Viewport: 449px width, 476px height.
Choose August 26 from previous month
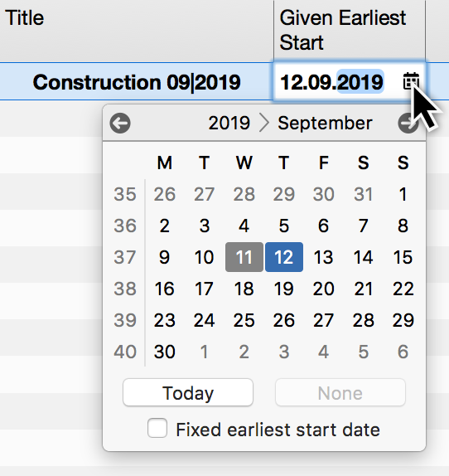point(165,194)
